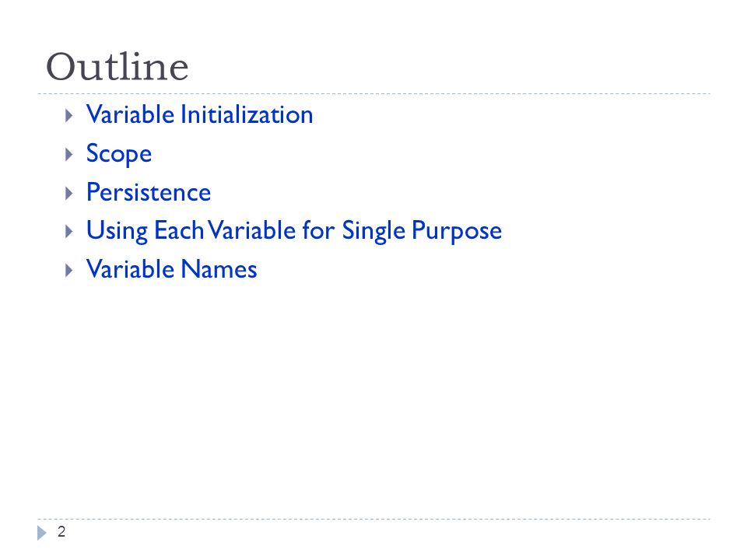Open Using Each Variable for Single Purpose

294,232
